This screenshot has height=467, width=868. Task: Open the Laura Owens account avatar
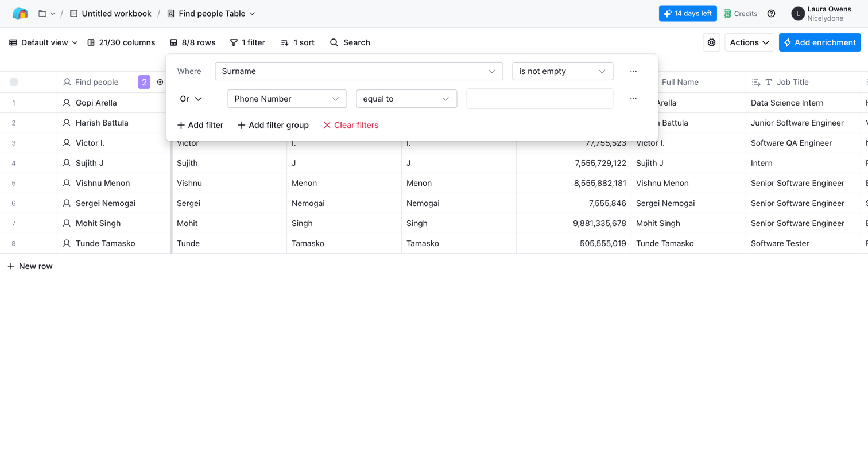tap(797, 14)
